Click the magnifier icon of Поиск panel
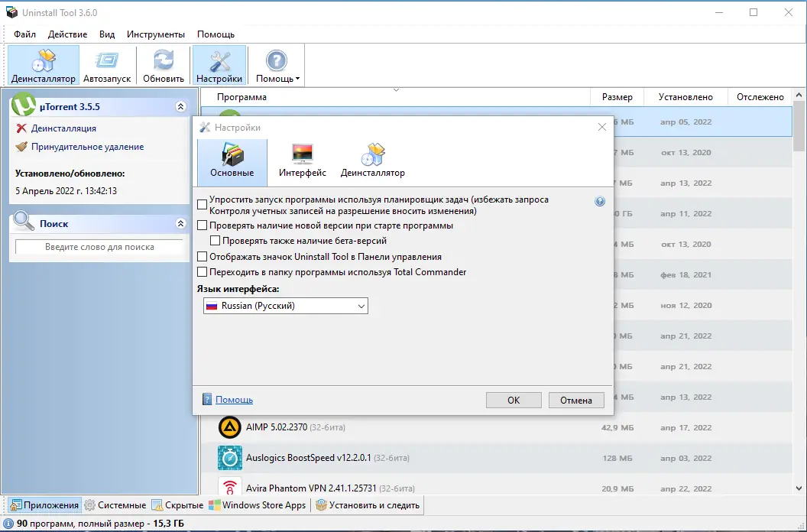Viewport: 807px width, 532px height. pyautogui.click(x=24, y=221)
